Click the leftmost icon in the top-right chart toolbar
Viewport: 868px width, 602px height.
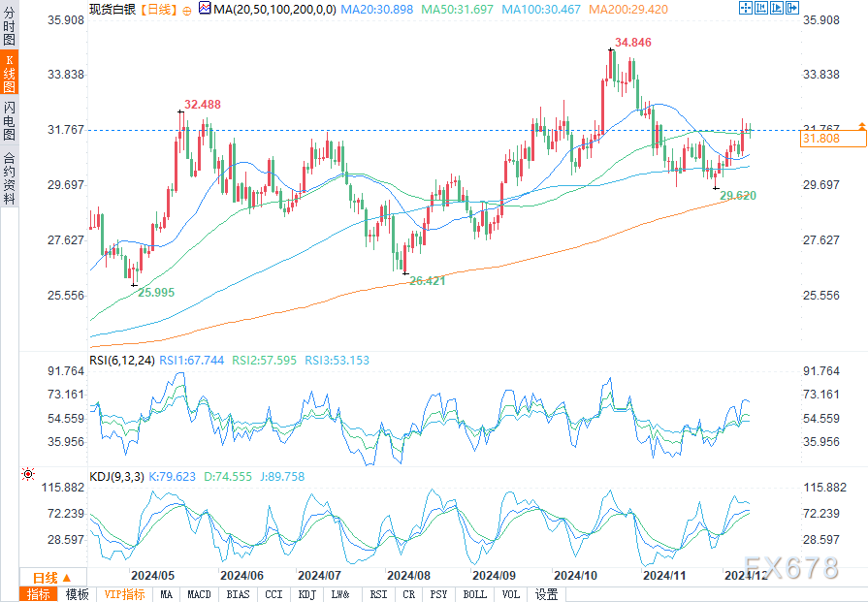[x=746, y=8]
